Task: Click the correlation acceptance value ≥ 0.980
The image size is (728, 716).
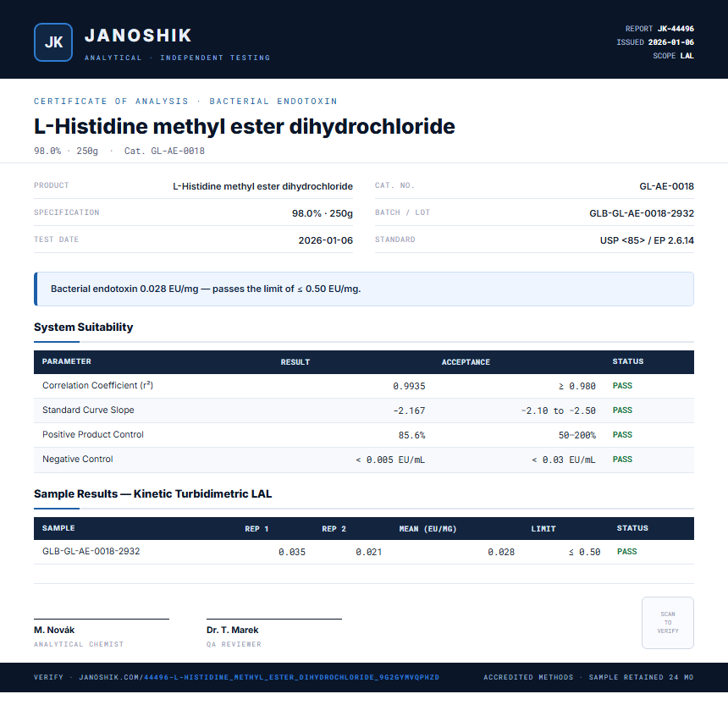Action: click(576, 386)
